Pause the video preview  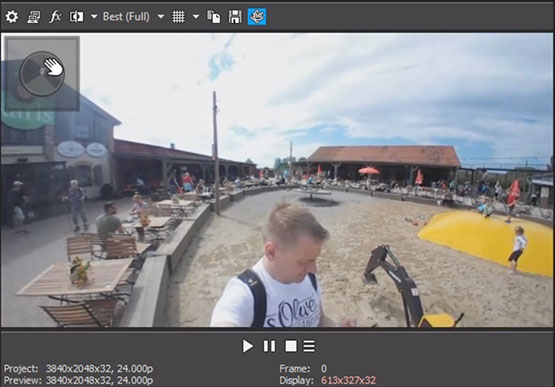pyautogui.click(x=269, y=346)
